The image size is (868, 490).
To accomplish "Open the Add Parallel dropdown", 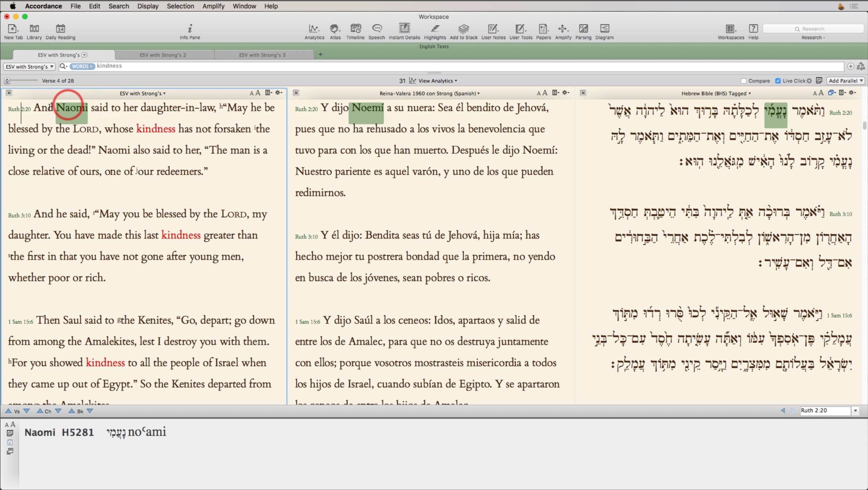I will [846, 81].
